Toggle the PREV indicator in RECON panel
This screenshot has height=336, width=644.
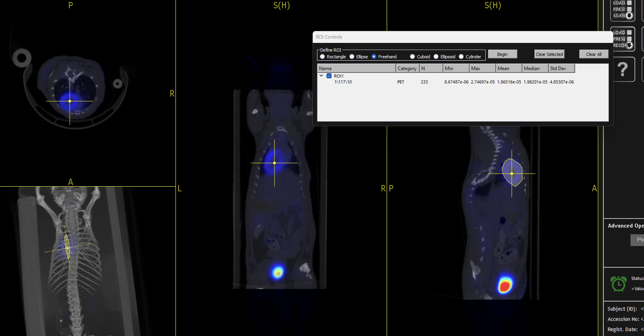(629, 39)
